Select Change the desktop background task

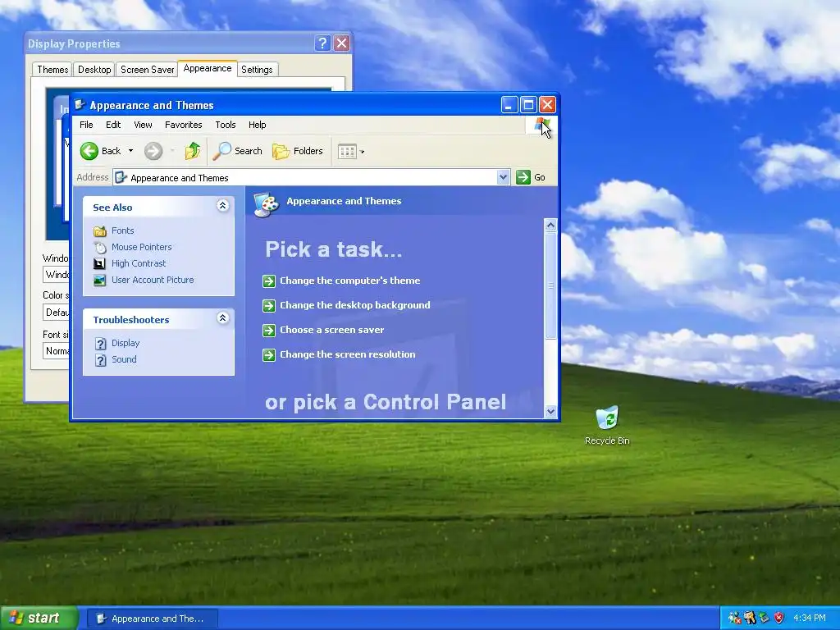355,305
